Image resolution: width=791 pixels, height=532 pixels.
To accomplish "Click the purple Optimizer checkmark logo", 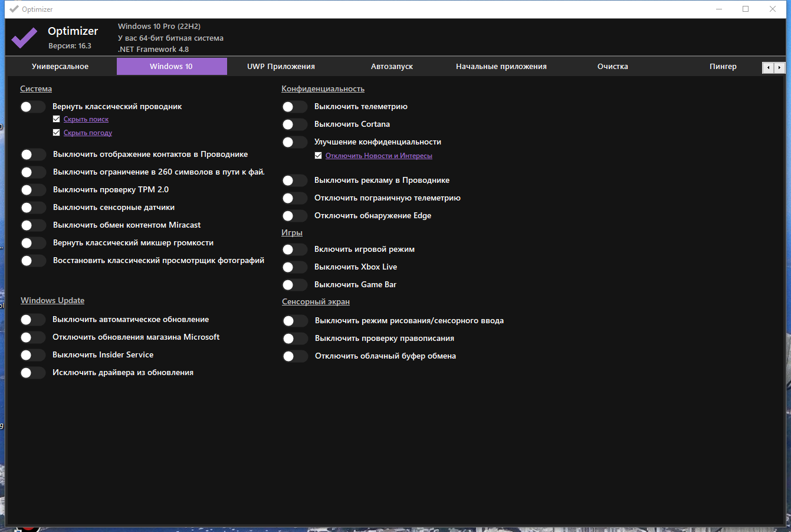I will pos(24,38).
